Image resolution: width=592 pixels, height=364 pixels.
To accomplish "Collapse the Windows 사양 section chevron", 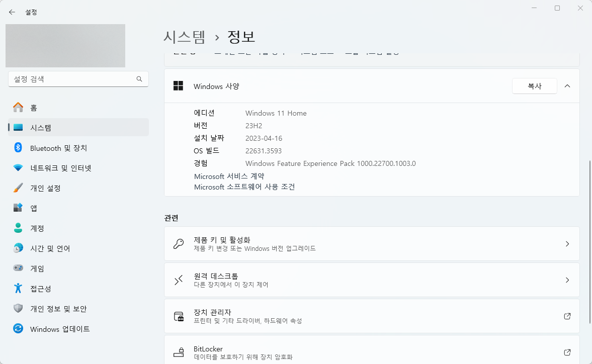I will (567, 86).
